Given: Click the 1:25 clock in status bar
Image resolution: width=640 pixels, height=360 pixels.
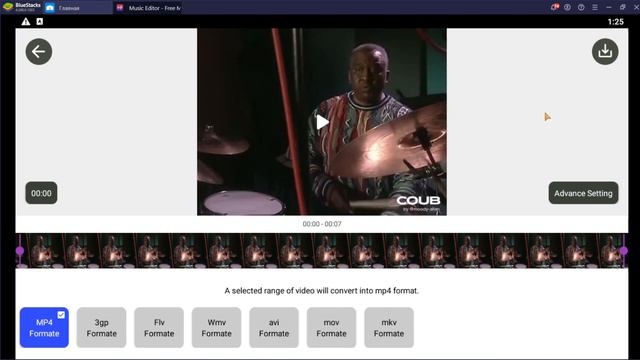Looking at the screenshot, I should click(616, 22).
